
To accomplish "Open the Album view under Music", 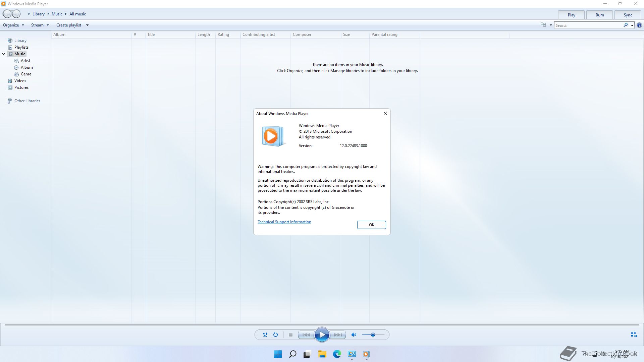I will pos(26,67).
